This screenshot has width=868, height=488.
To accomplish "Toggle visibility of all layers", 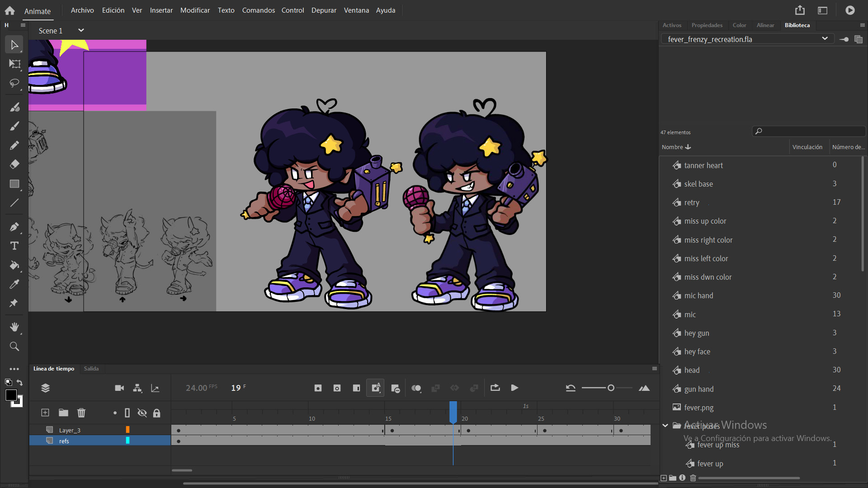I will (x=142, y=413).
